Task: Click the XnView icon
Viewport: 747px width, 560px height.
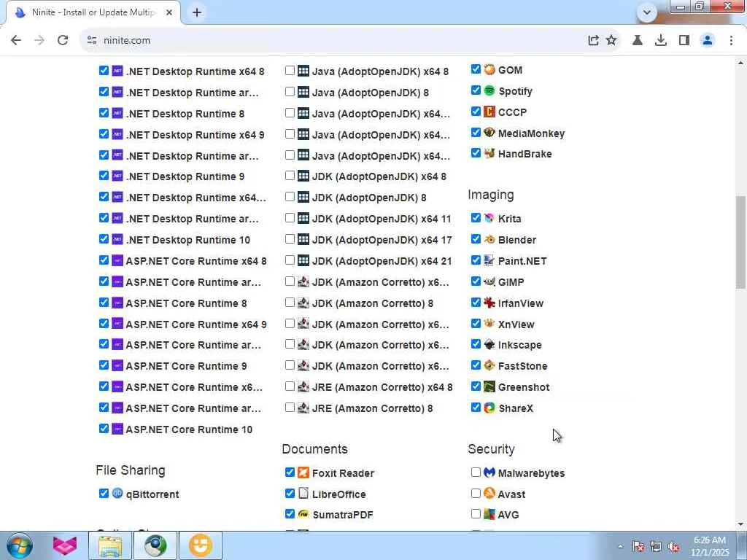Action: 489,323
